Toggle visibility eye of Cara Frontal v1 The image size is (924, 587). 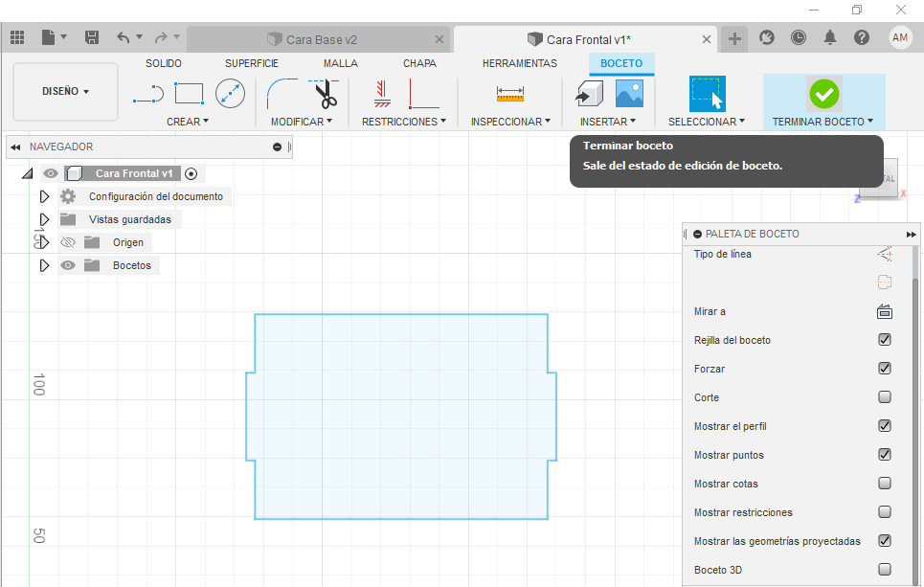(x=51, y=173)
